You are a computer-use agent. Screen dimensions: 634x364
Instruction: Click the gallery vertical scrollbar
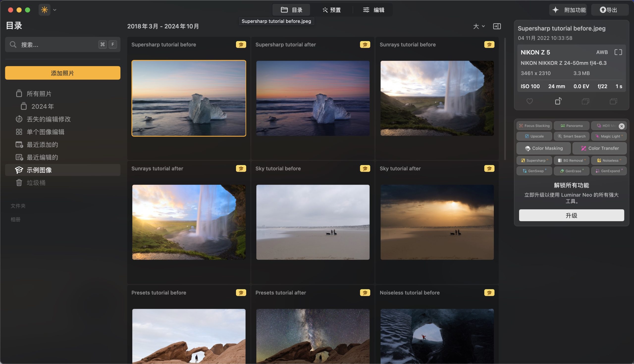[505, 99]
